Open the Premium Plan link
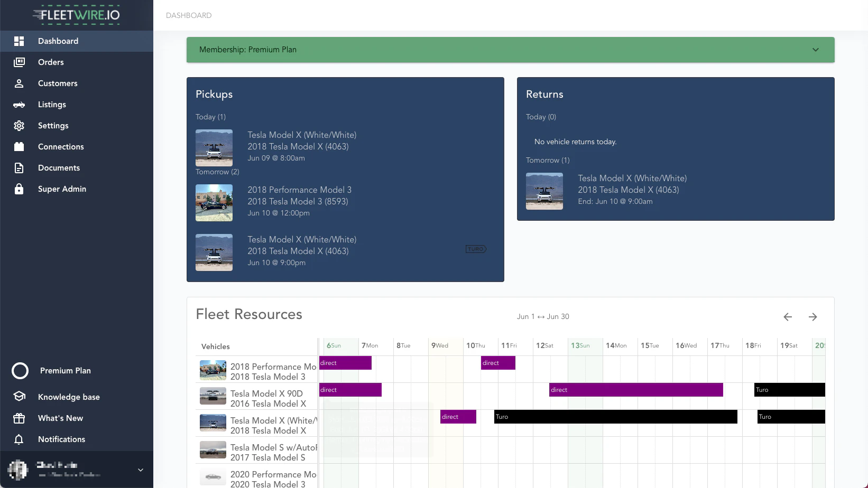The height and width of the screenshot is (488, 868). coord(65,370)
